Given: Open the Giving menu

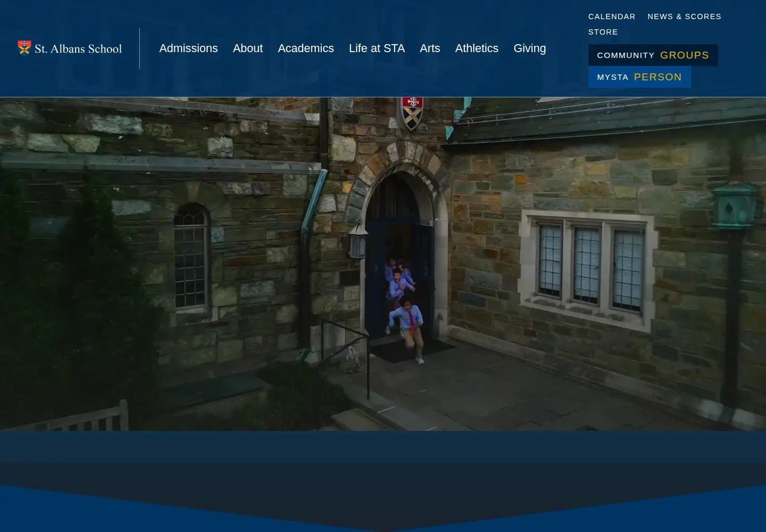Looking at the screenshot, I should pos(529,48).
